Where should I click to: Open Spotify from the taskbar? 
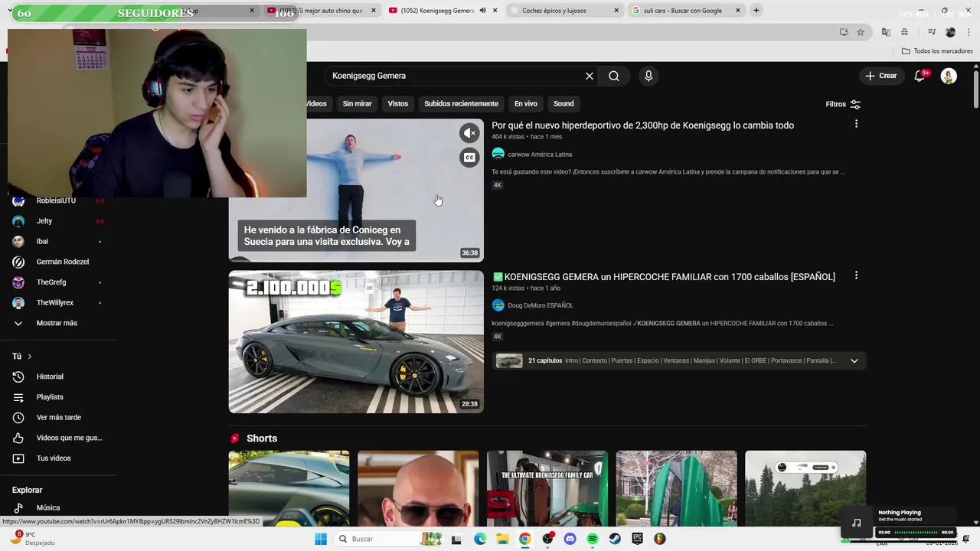(593, 539)
